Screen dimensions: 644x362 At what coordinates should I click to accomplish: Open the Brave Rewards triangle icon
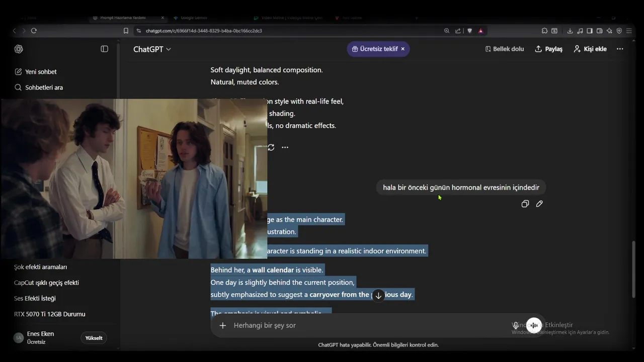point(480,31)
